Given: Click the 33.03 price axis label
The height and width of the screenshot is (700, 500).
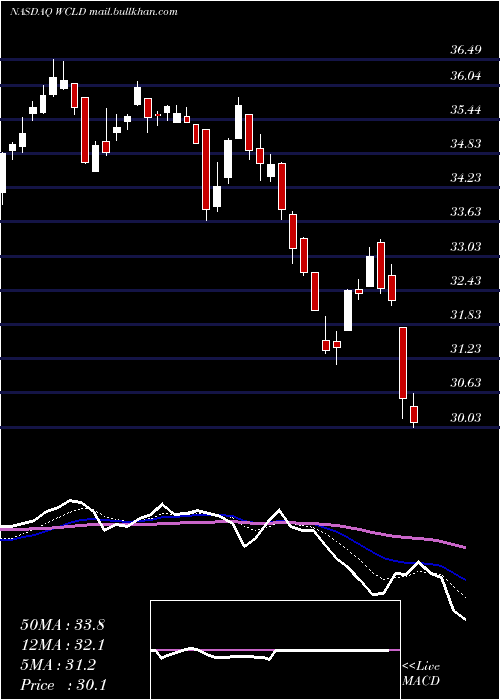Looking at the screenshot, I should [x=466, y=247].
